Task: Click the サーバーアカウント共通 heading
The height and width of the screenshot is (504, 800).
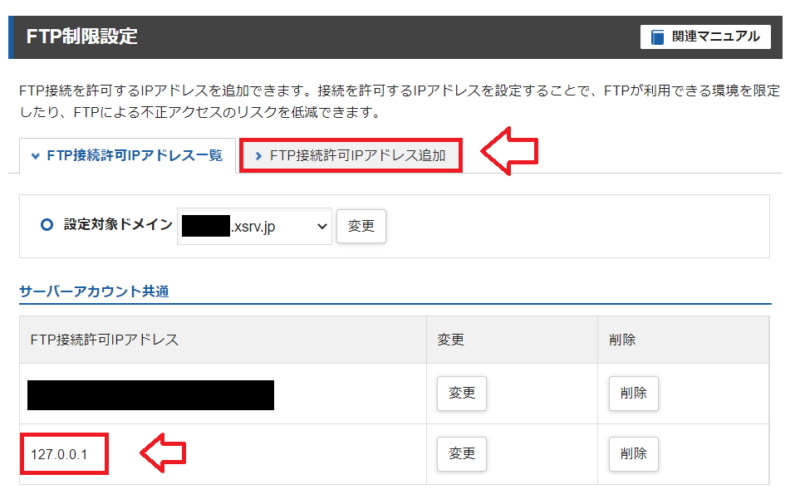Action: 94,292
